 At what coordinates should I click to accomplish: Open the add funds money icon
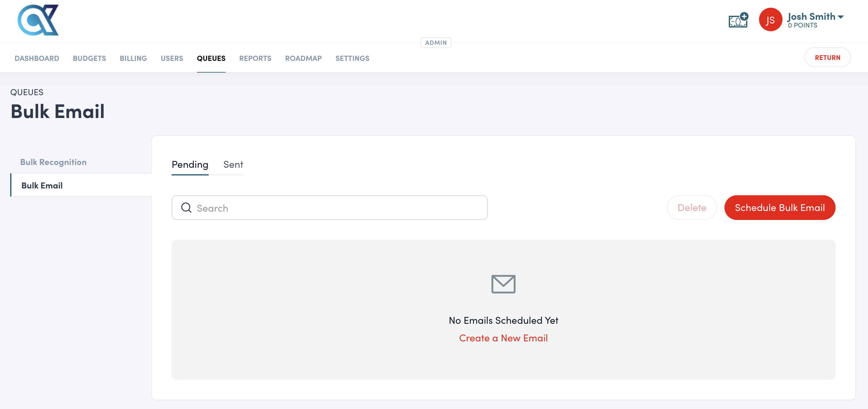738,21
